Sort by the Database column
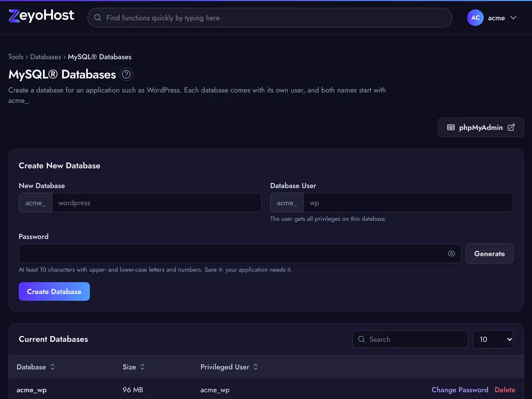 tap(36, 367)
